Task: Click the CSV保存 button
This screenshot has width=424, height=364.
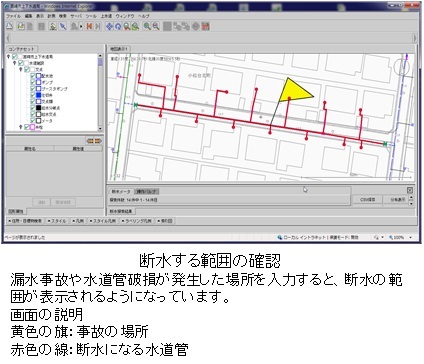Action: pyautogui.click(x=368, y=199)
